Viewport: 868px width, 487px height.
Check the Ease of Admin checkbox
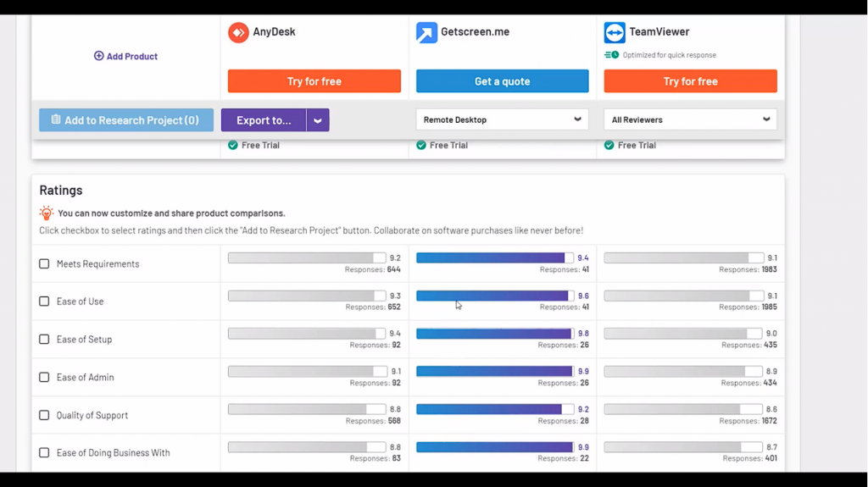[x=44, y=378]
